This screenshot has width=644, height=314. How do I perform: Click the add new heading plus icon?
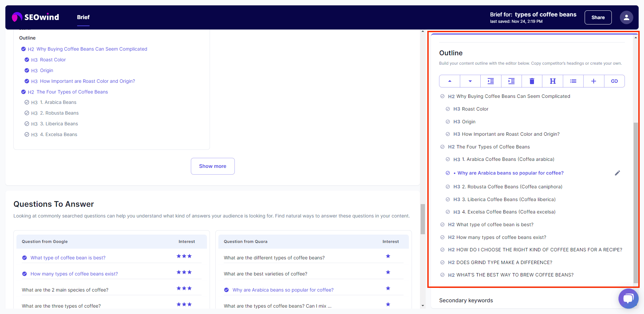[x=594, y=81]
